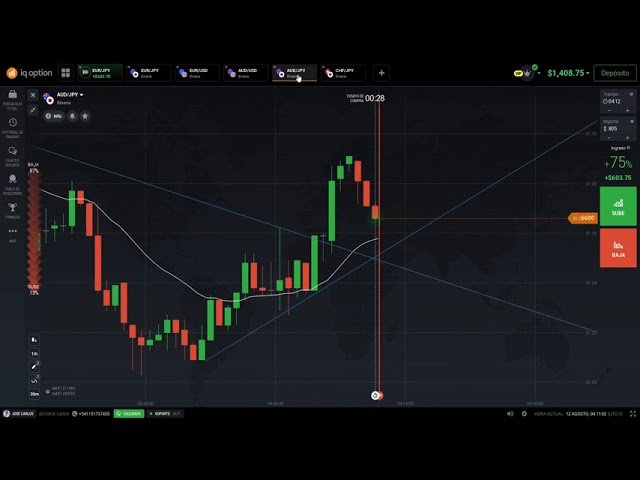Increase the Importe amount with plus
Viewport: 640px width, 480px height.
tap(627, 138)
